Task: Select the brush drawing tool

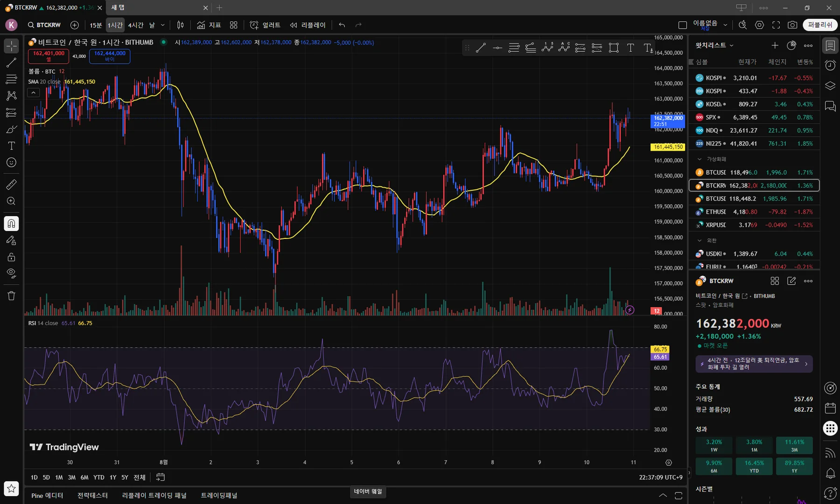Action: (11, 129)
